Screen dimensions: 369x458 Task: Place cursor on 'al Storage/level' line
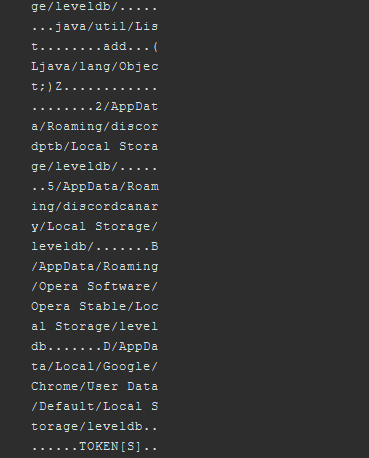[x=95, y=327]
